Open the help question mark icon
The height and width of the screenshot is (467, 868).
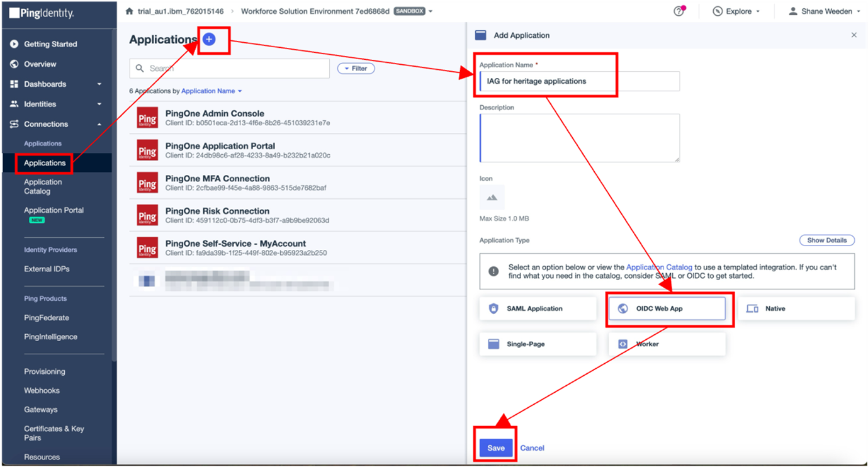(x=679, y=11)
